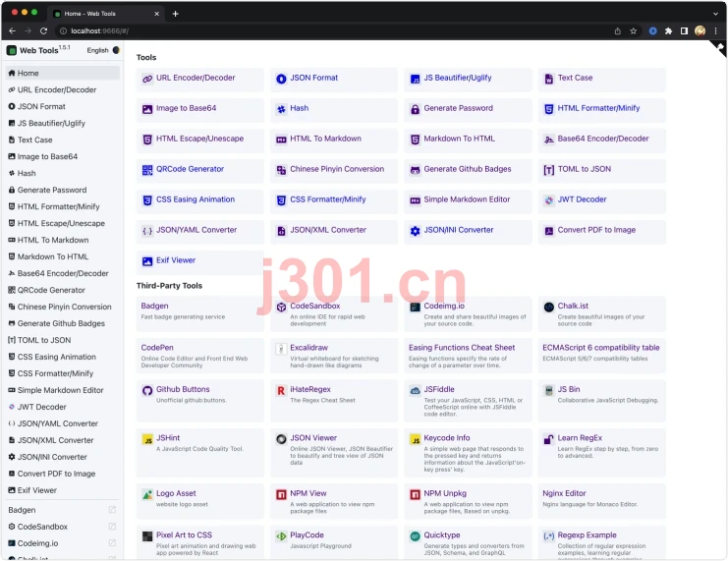Open the CodePen third-party card
The width and height of the screenshot is (728, 561).
[x=200, y=356]
